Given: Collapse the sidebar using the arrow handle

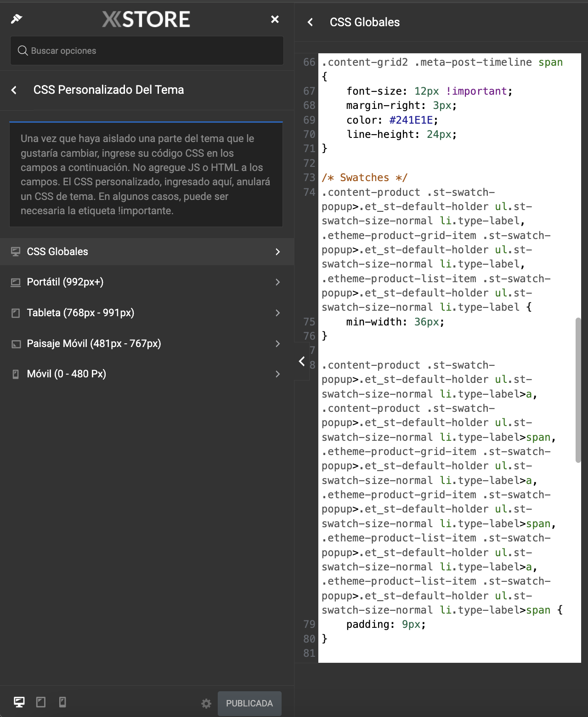Looking at the screenshot, I should click(x=302, y=361).
